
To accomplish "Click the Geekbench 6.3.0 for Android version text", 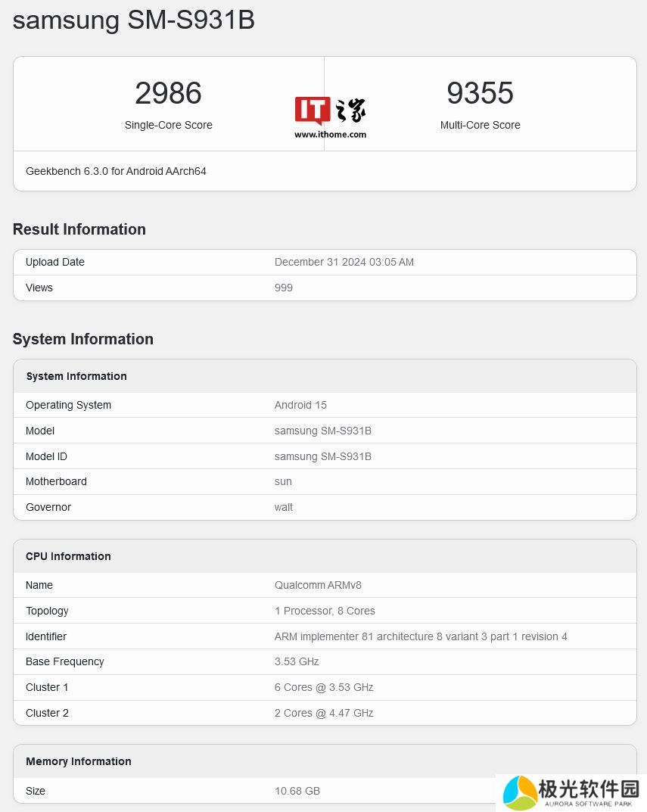I will pos(116,171).
